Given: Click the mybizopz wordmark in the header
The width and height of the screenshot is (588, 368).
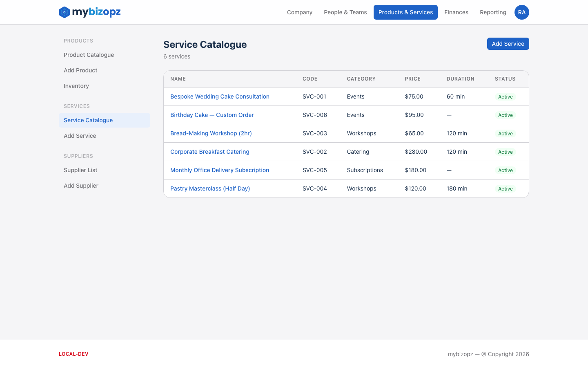Looking at the screenshot, I should point(96,12).
